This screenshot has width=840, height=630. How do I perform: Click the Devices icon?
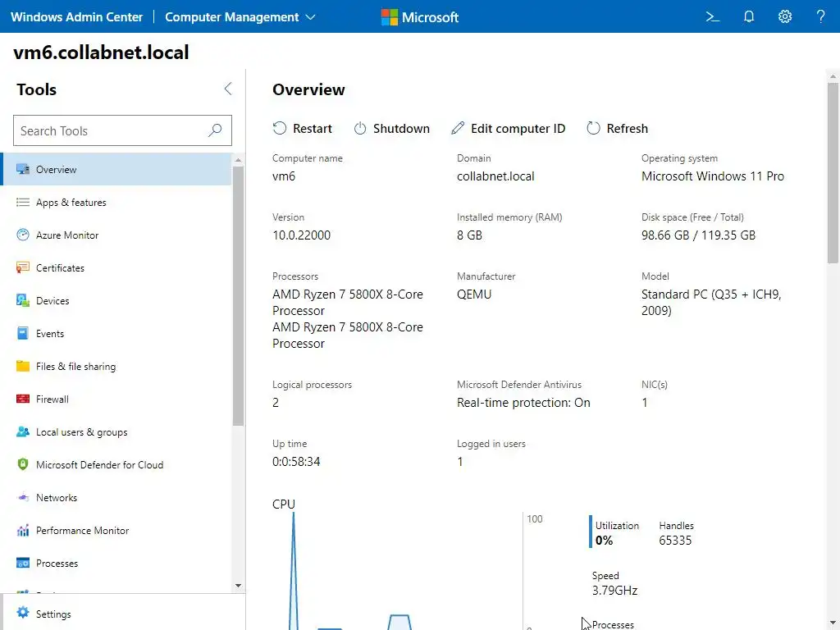pyautogui.click(x=22, y=300)
